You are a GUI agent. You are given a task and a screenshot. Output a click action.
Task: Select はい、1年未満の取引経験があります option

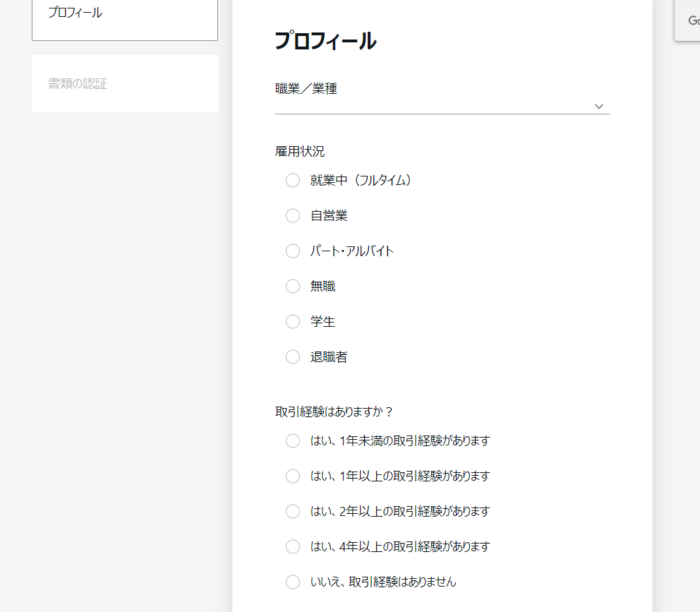[293, 441]
